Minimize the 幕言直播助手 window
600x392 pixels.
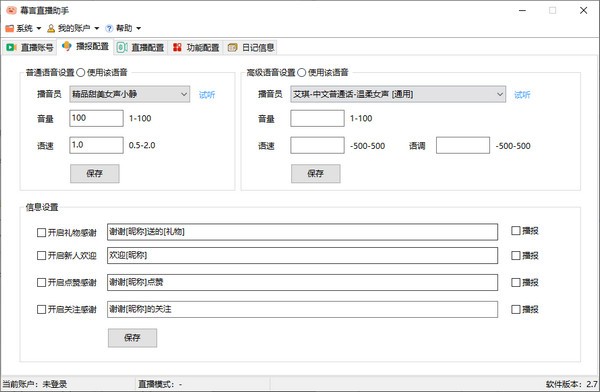tap(522, 10)
